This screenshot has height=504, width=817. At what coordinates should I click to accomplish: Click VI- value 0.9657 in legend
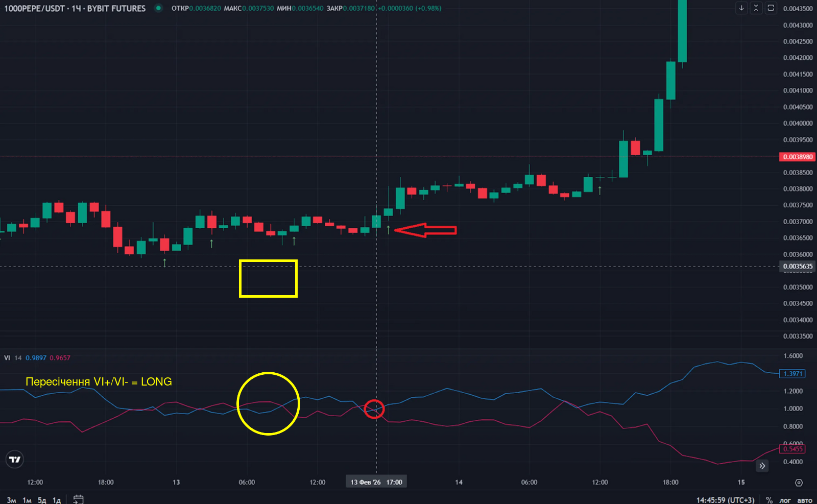click(x=60, y=357)
